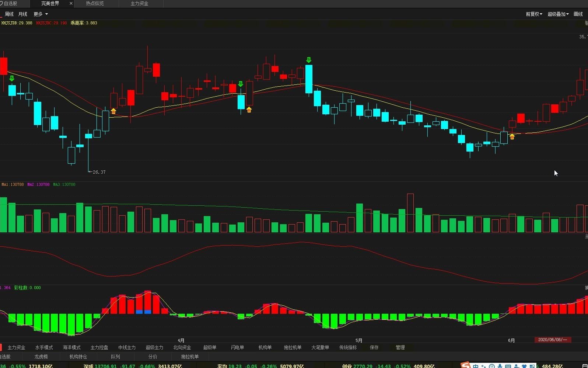Open the 分价 bottom tab
Screen dimensions: 588x368
pos(153,357)
